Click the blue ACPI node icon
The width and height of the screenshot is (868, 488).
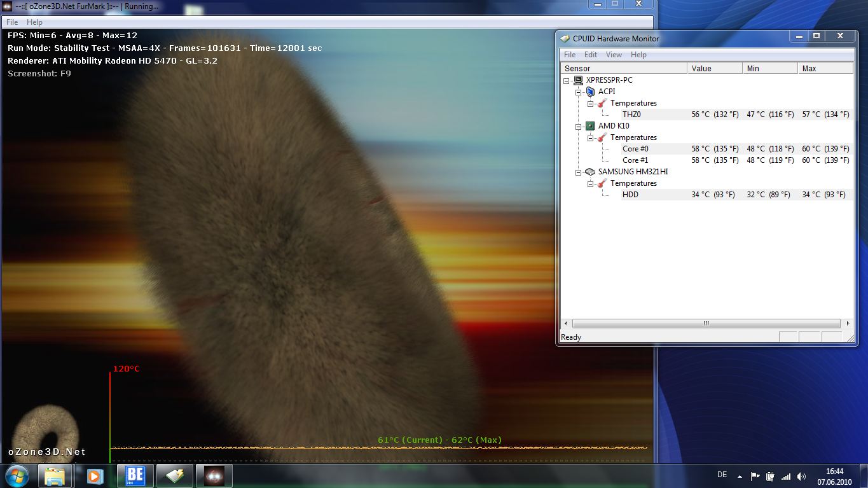(590, 92)
